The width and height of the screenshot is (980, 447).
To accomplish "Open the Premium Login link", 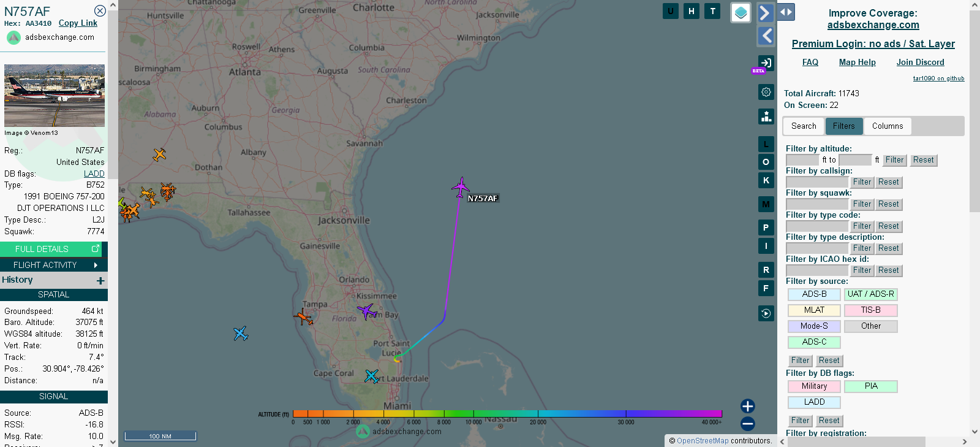I will pyautogui.click(x=873, y=44).
